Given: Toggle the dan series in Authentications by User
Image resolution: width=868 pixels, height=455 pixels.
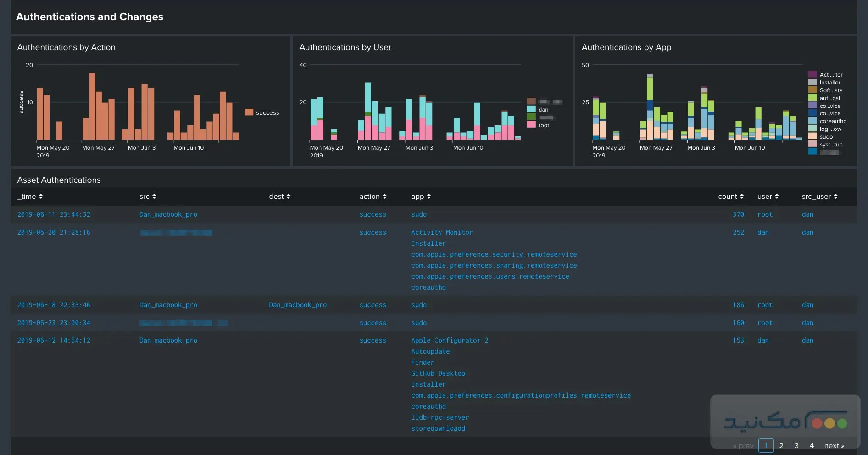Looking at the screenshot, I should pos(543,110).
